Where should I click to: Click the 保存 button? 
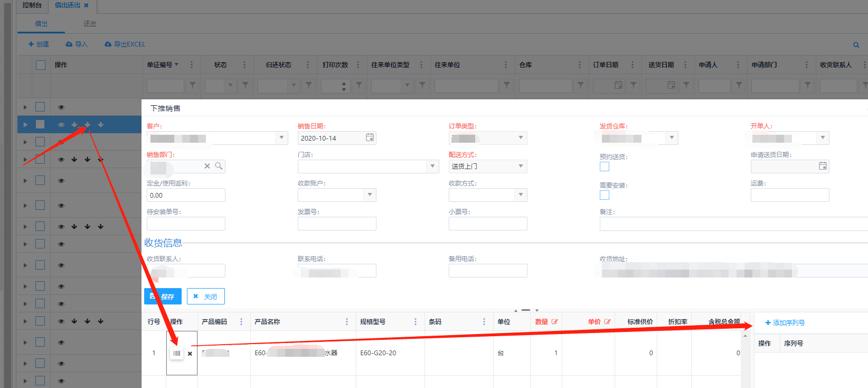coord(163,297)
